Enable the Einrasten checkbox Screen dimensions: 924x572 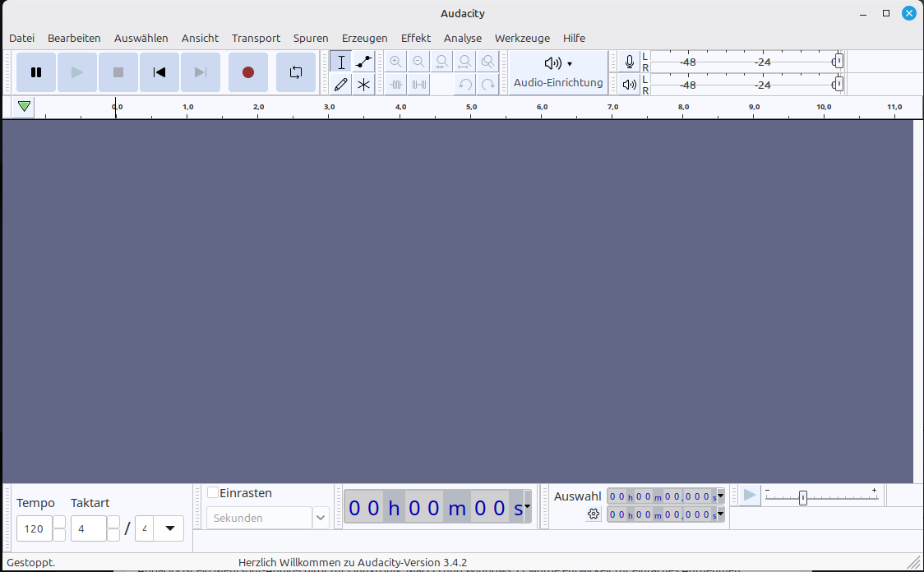pyautogui.click(x=213, y=492)
